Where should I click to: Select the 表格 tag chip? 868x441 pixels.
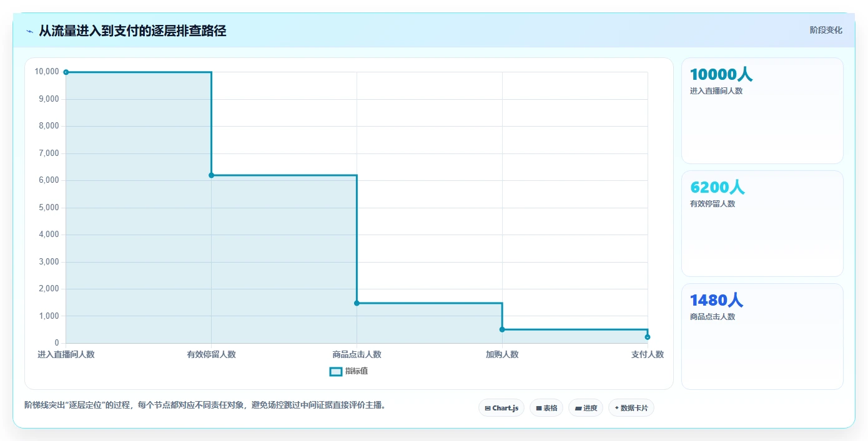(x=546, y=408)
